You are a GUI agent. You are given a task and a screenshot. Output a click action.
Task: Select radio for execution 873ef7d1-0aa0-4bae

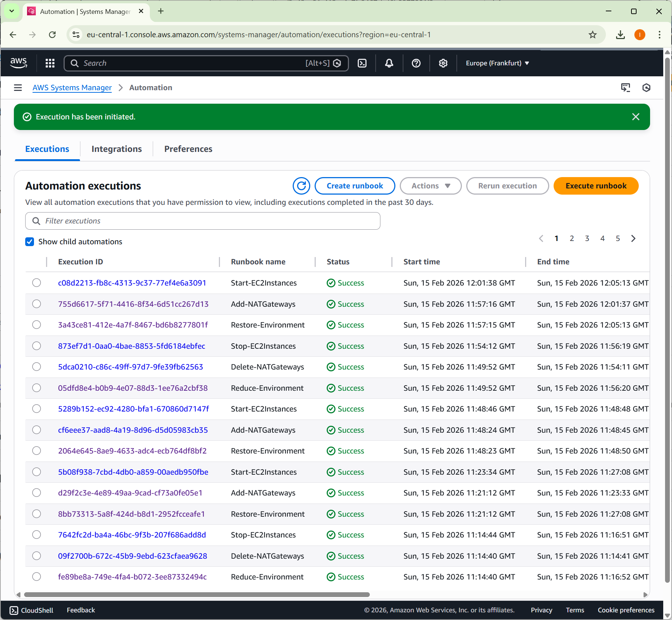pyautogui.click(x=37, y=346)
